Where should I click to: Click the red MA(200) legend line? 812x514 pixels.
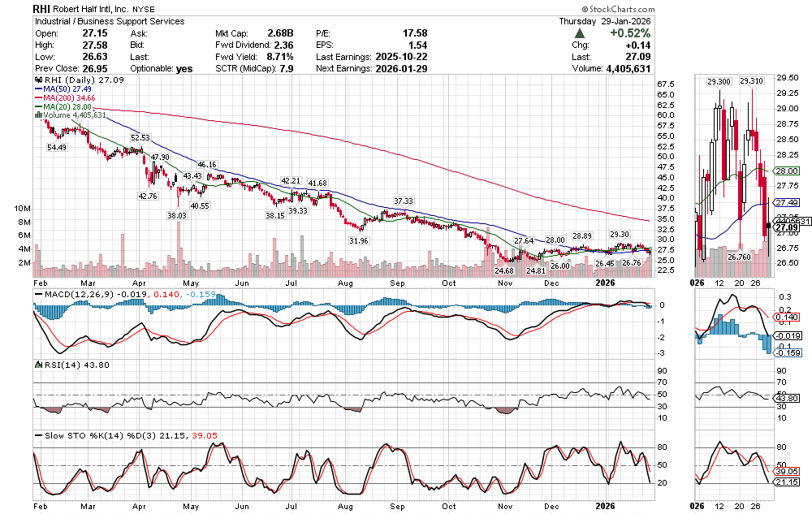click(37, 97)
